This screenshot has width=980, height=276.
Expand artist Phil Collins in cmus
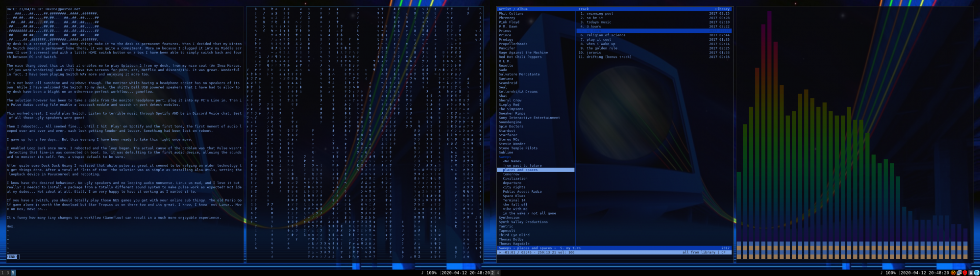tap(511, 14)
